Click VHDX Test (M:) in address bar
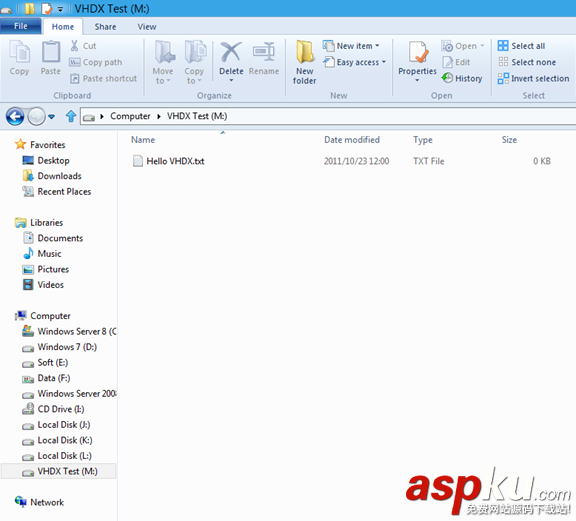Screen dimensions: 576x521 [x=197, y=116]
